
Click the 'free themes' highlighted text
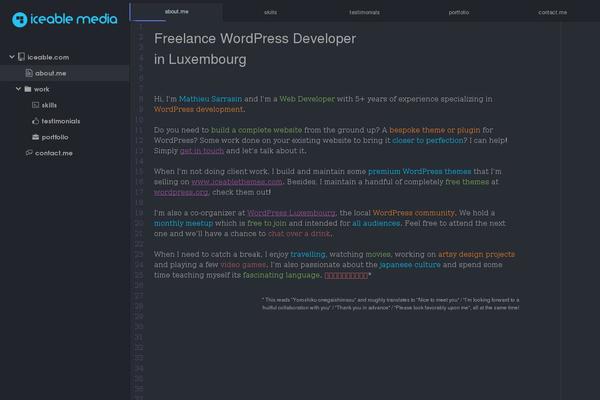click(467, 182)
